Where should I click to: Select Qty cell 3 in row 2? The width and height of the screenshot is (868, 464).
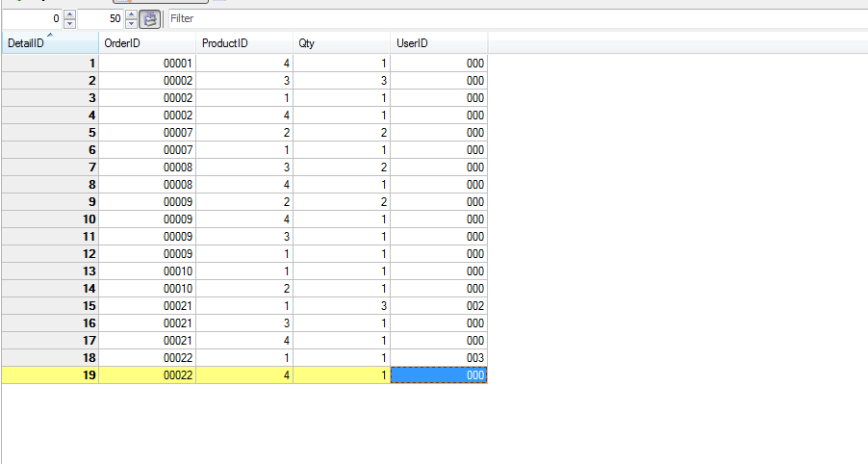click(342, 80)
